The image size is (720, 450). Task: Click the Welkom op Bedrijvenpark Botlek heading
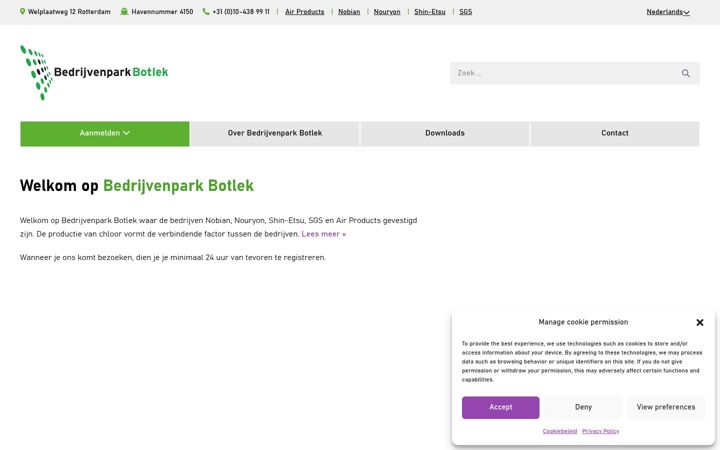click(137, 186)
